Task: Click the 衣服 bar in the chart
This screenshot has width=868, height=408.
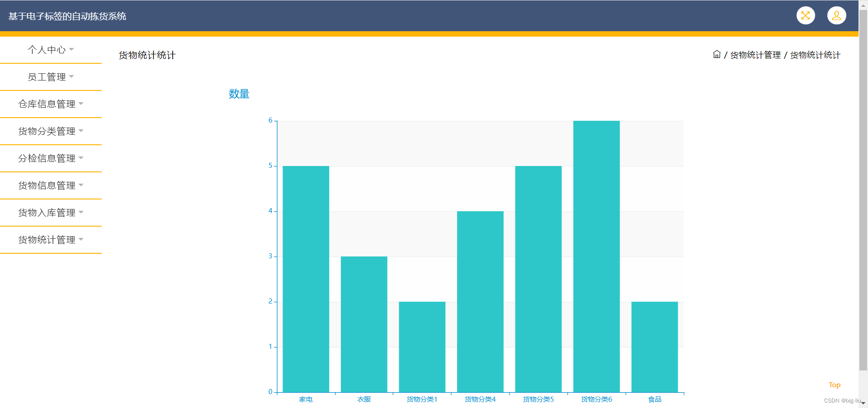Action: pos(364,324)
